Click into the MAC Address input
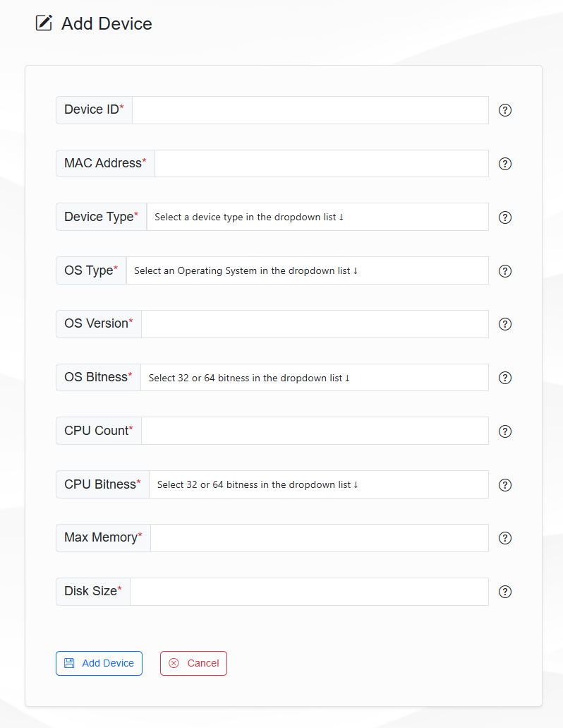The image size is (563, 728). pos(321,164)
